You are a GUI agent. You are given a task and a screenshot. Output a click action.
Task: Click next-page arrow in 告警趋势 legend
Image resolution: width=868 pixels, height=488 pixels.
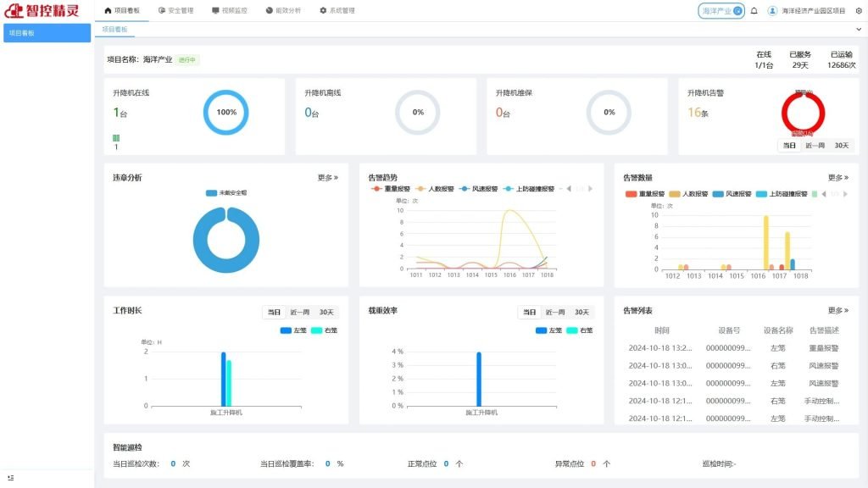pos(590,189)
